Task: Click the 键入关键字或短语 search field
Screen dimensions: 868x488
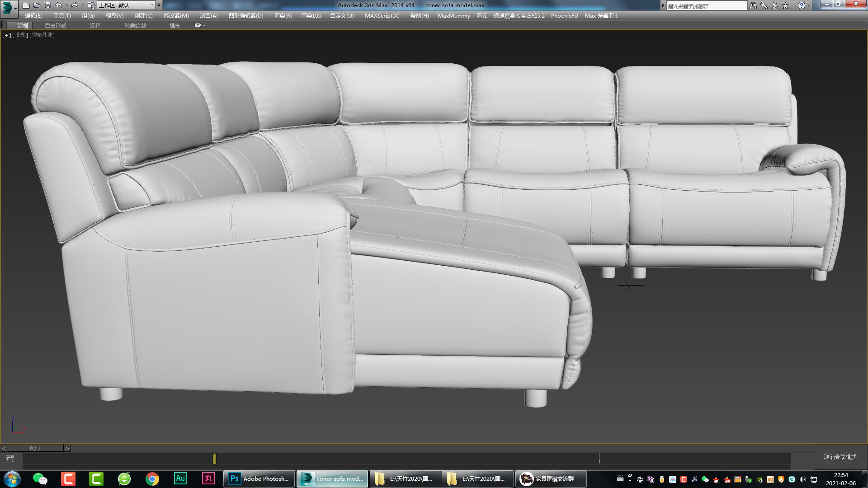Action: 705,5
